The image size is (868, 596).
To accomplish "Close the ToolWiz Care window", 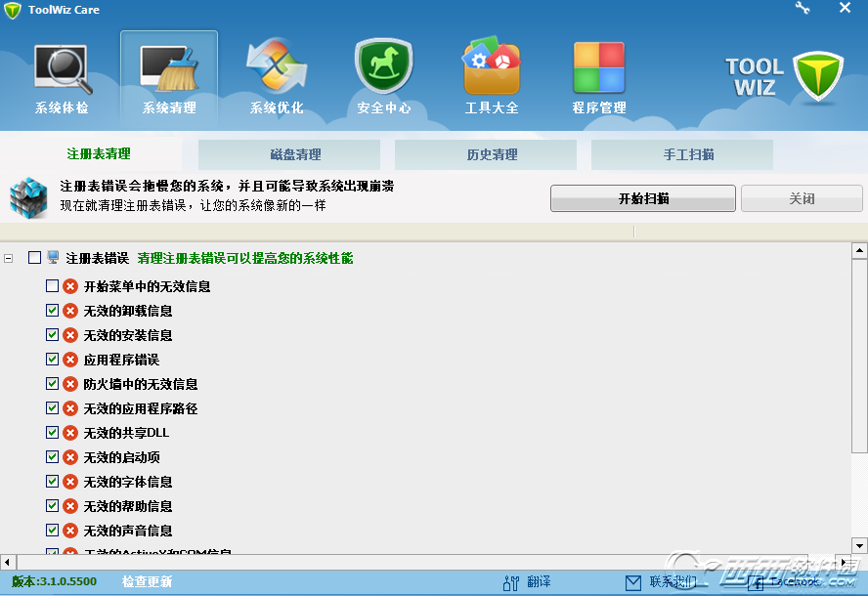I will (x=845, y=8).
